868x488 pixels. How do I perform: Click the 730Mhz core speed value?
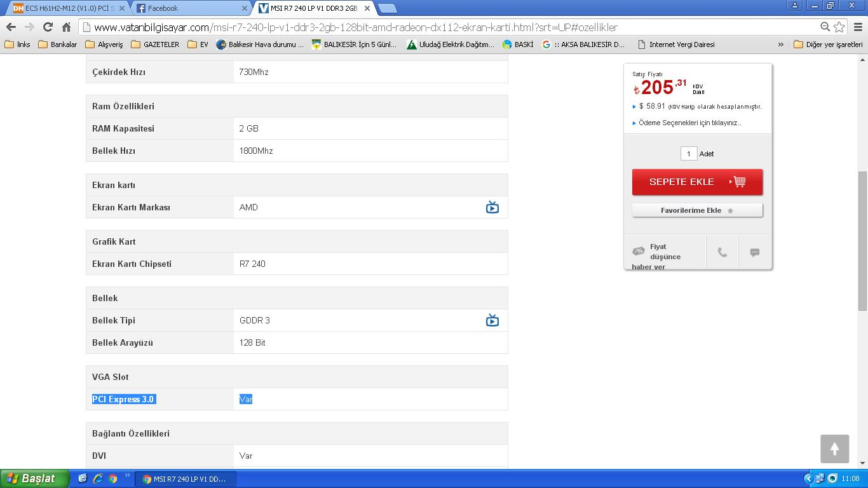coord(254,72)
